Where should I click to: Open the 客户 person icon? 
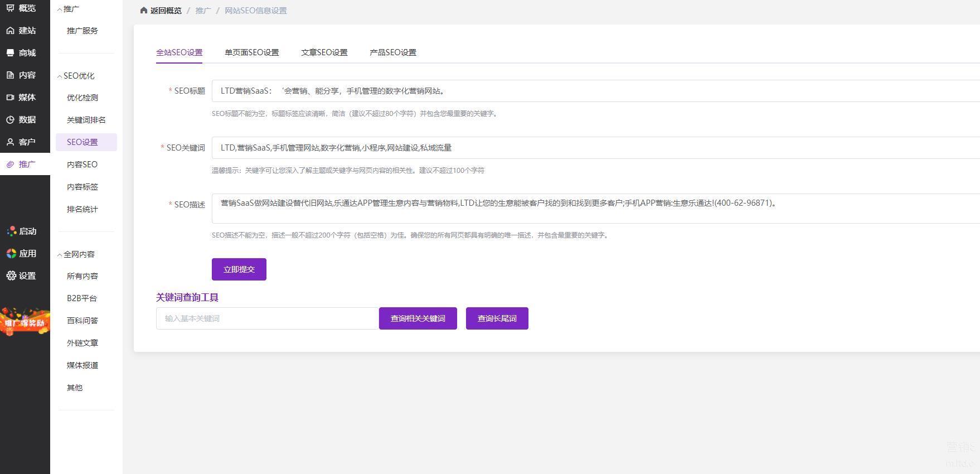point(11,142)
